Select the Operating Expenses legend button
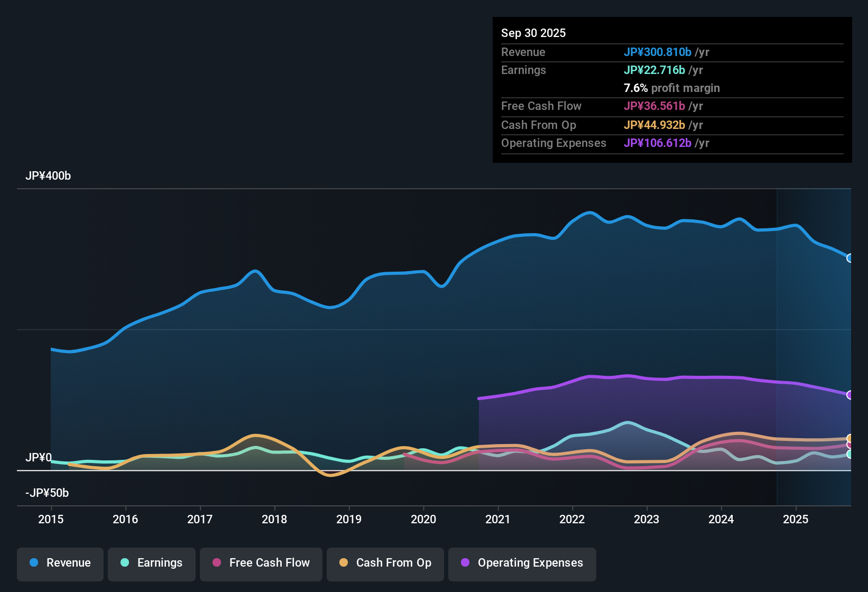 click(x=522, y=563)
